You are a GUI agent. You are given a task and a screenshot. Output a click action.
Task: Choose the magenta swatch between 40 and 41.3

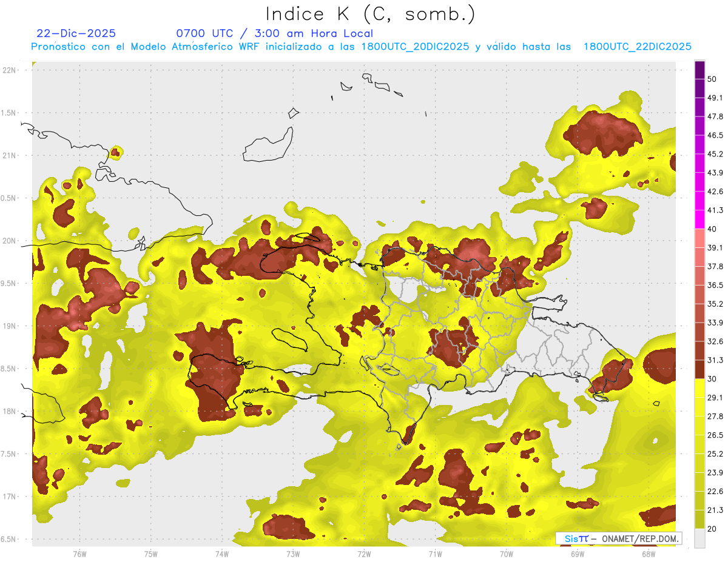tap(699, 219)
